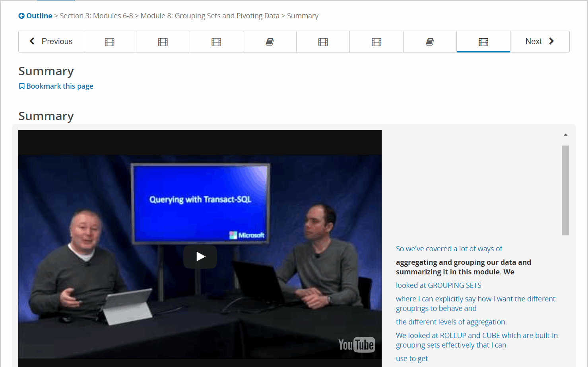Image resolution: width=588 pixels, height=367 pixels.
Task: Click the transcript scrollbar thumb
Action: [x=565, y=190]
